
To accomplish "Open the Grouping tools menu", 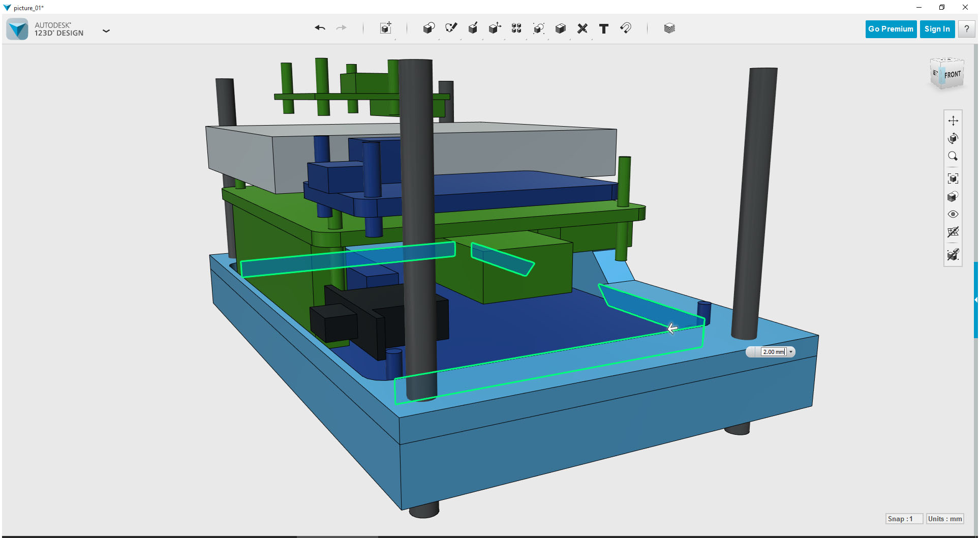I will coord(539,28).
